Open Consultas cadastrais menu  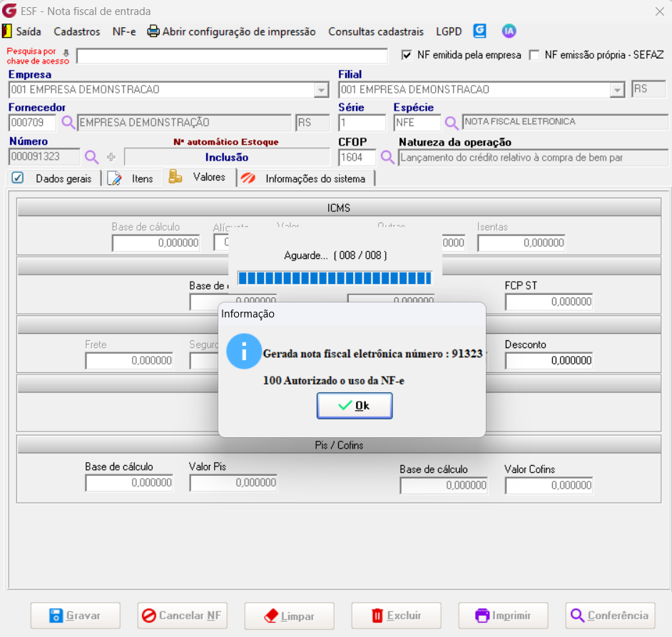click(x=376, y=31)
